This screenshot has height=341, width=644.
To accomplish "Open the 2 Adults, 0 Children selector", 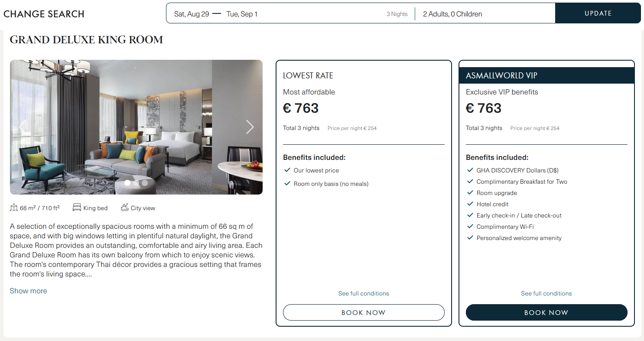I will [x=452, y=13].
